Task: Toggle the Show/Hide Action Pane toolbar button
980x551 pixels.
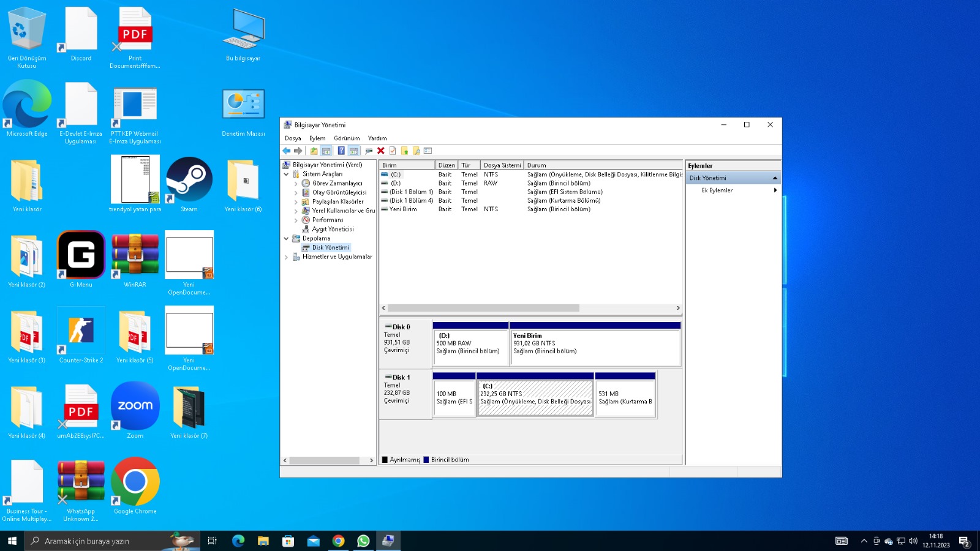Action: (x=353, y=151)
